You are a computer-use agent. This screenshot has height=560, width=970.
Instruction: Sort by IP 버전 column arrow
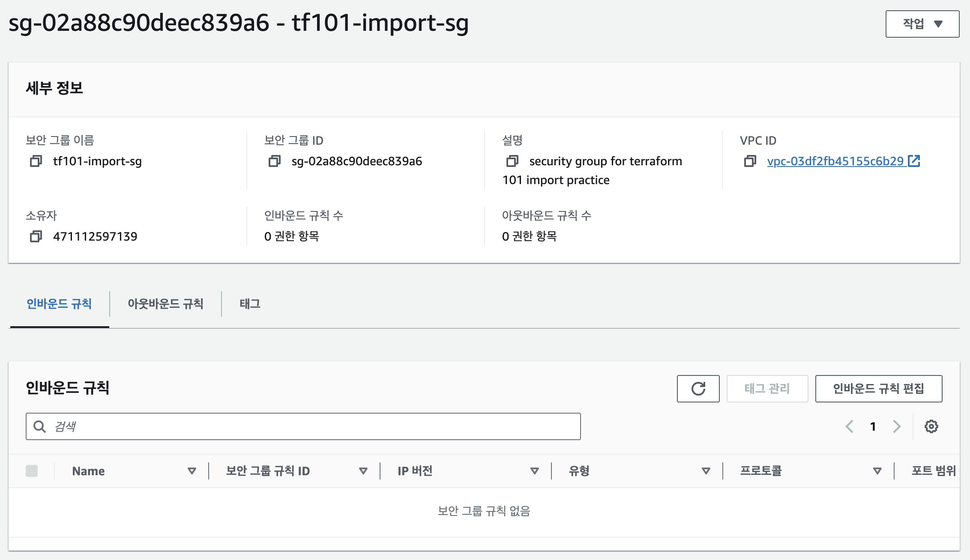(x=535, y=471)
